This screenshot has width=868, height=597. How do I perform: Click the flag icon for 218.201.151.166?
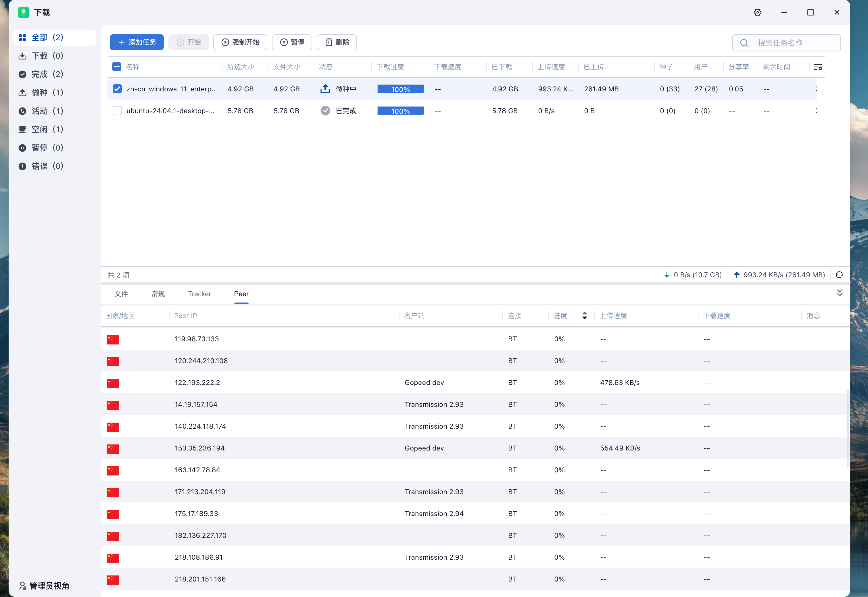pos(113,579)
